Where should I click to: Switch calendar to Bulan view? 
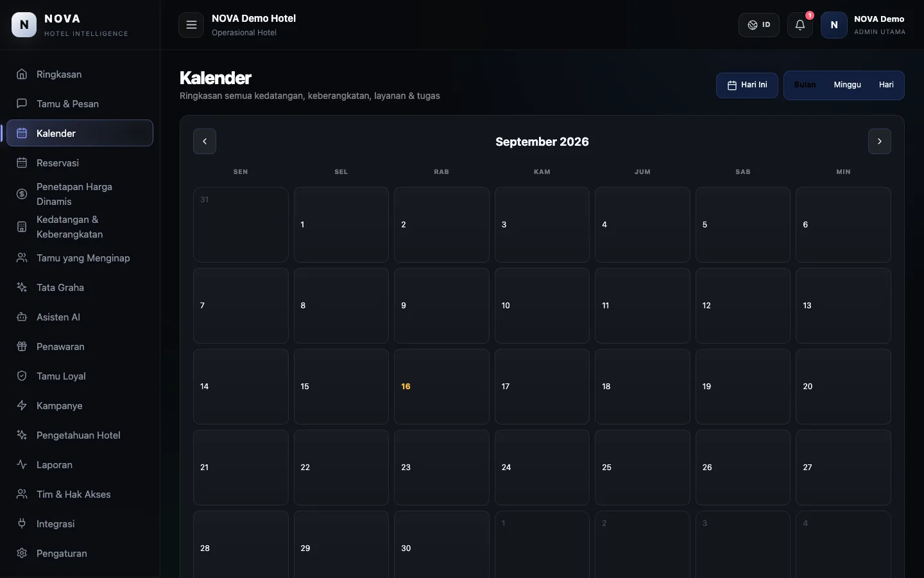coord(805,85)
